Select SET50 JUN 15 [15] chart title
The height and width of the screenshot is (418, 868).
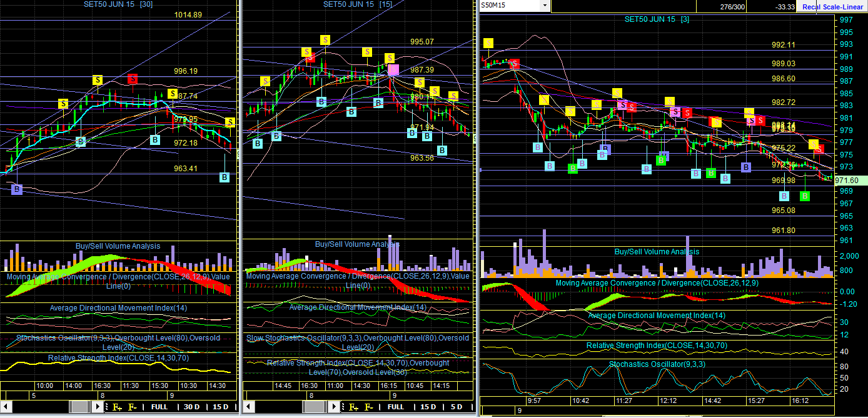tap(358, 4)
